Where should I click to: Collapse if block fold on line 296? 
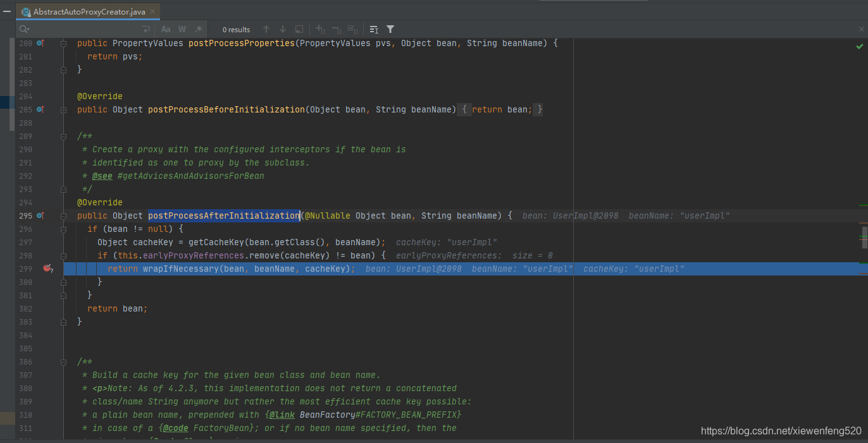[x=63, y=229]
